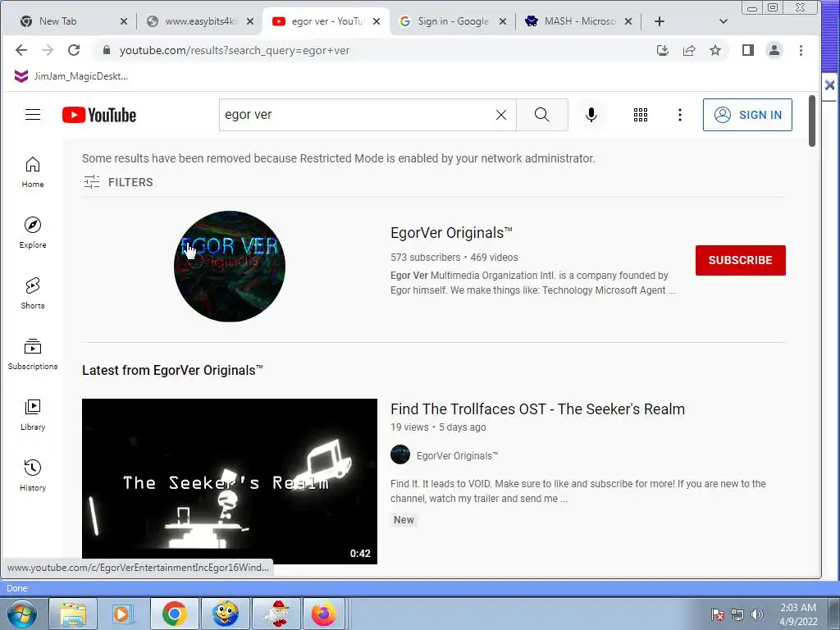Click the install/download page icon
840x630 pixels.
point(663,50)
